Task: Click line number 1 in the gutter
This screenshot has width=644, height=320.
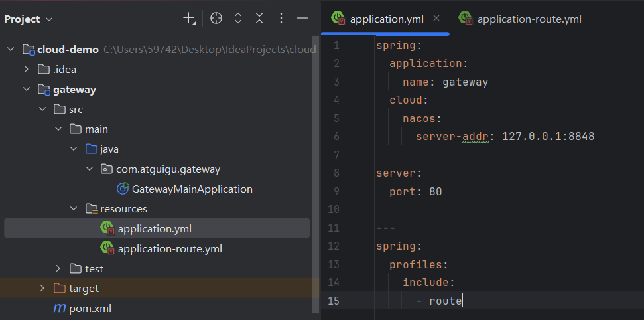Action: (x=336, y=45)
